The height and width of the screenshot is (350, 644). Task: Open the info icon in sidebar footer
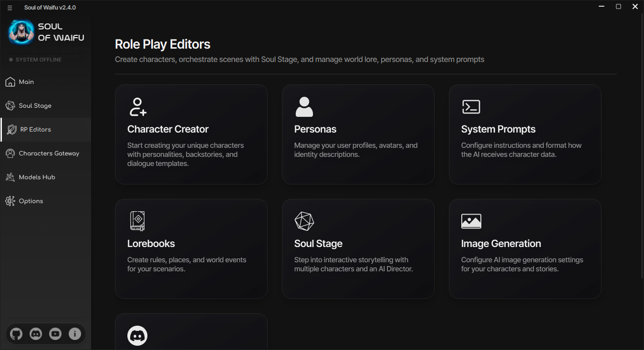click(75, 334)
